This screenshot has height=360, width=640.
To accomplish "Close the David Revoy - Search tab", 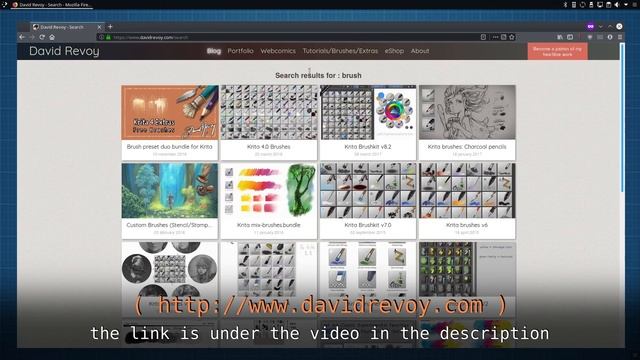I will pos(99,27).
